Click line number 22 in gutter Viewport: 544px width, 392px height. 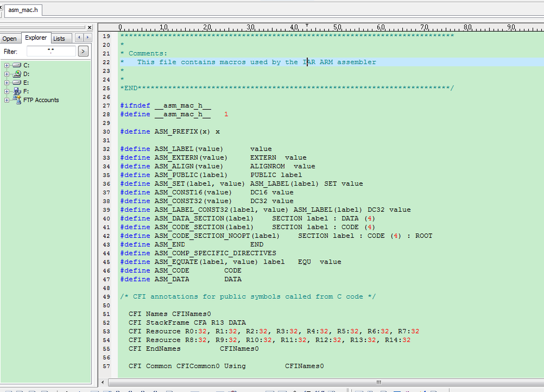coord(106,62)
